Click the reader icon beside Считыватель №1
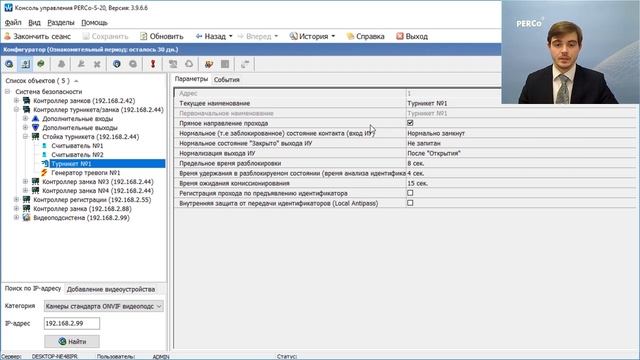The width and height of the screenshot is (640, 360). [x=44, y=145]
